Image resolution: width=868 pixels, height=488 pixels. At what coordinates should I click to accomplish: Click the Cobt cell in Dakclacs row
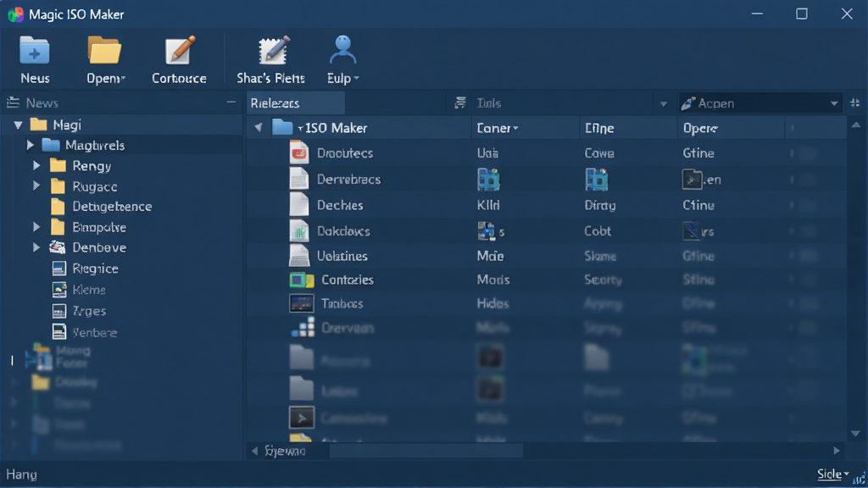(x=598, y=230)
